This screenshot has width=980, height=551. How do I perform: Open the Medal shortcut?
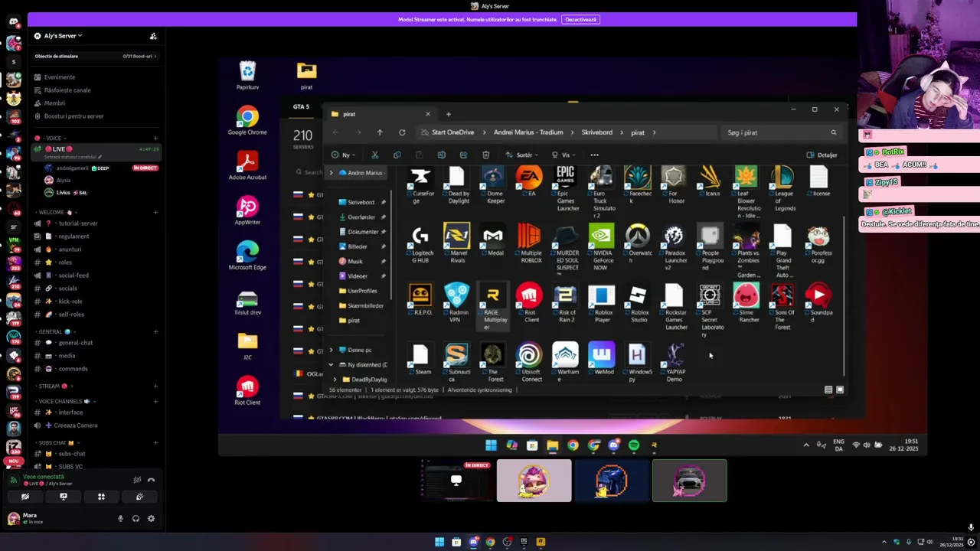[493, 240]
